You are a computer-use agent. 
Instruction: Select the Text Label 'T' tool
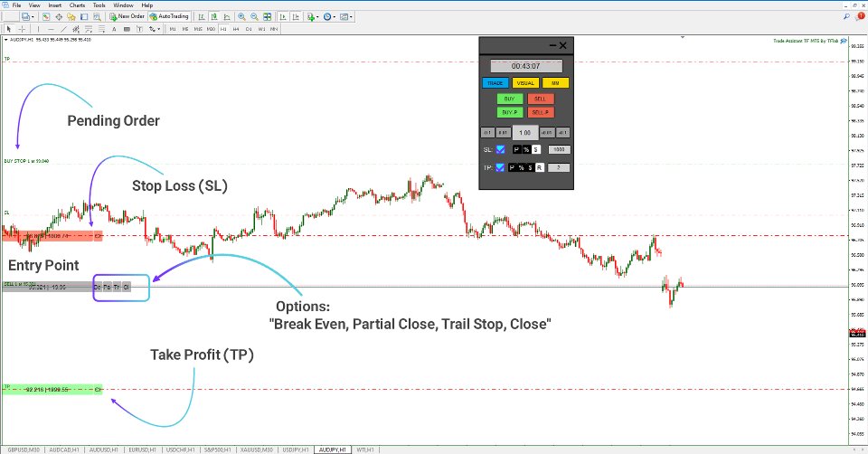[x=139, y=29]
